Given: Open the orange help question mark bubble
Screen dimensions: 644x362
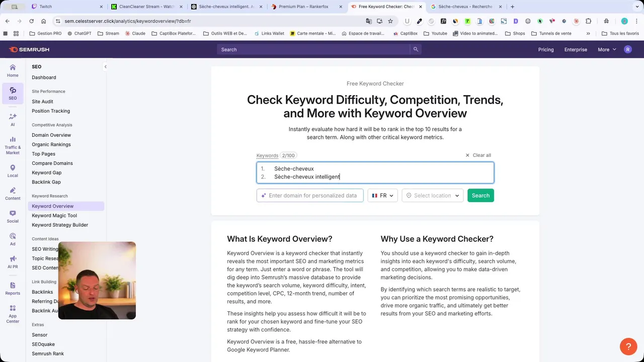Looking at the screenshot, I should coord(628,346).
